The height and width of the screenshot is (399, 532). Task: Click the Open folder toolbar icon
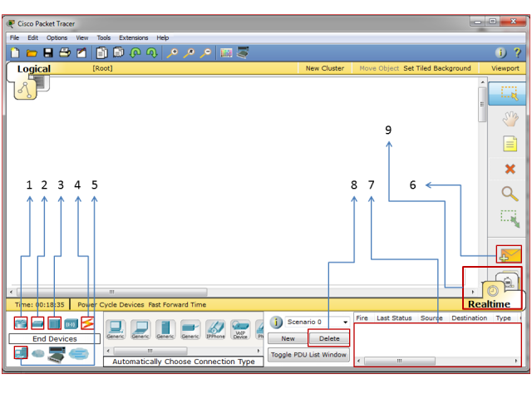click(x=32, y=53)
